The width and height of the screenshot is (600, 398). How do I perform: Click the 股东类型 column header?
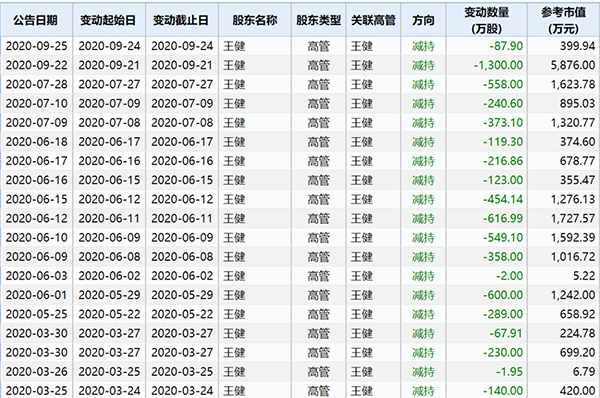pos(318,20)
